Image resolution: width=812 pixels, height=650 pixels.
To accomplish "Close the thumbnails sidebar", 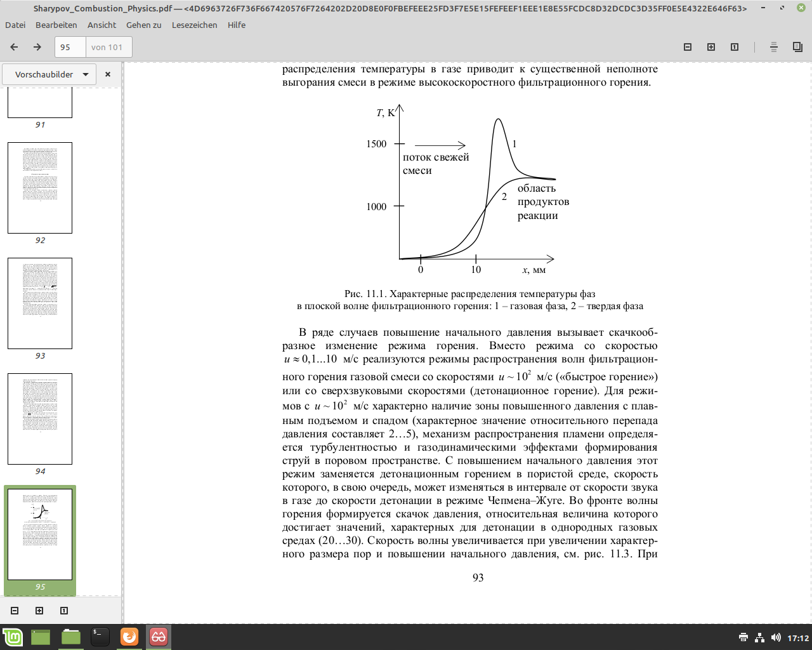I will pos(108,74).
